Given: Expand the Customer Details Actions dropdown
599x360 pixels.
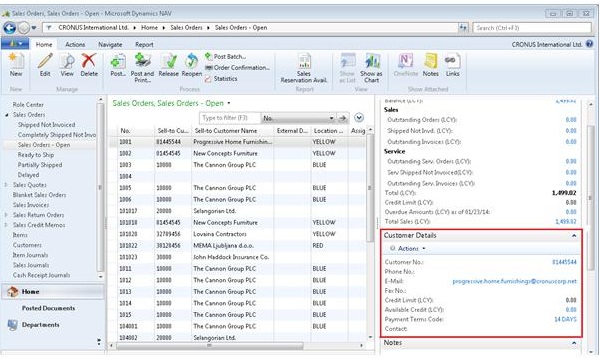Looking at the screenshot, I should point(408,249).
